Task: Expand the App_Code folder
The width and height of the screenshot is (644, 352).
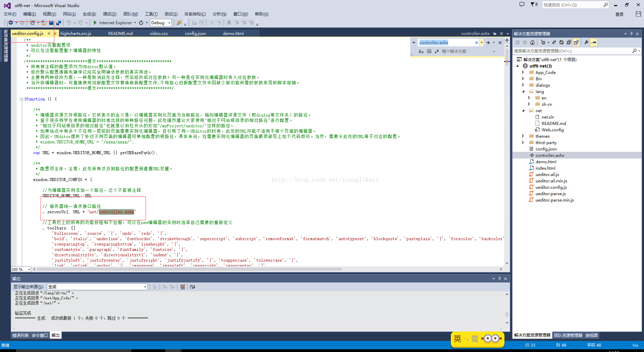Action: [x=523, y=72]
